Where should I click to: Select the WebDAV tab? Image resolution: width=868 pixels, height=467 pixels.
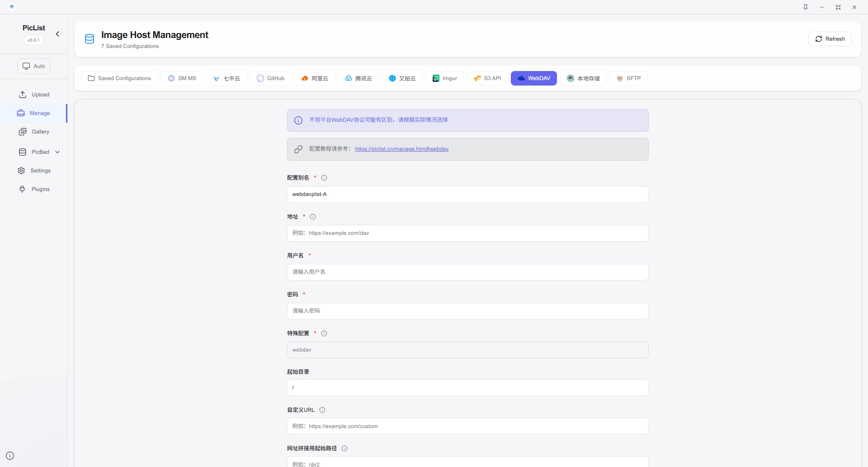tap(534, 78)
